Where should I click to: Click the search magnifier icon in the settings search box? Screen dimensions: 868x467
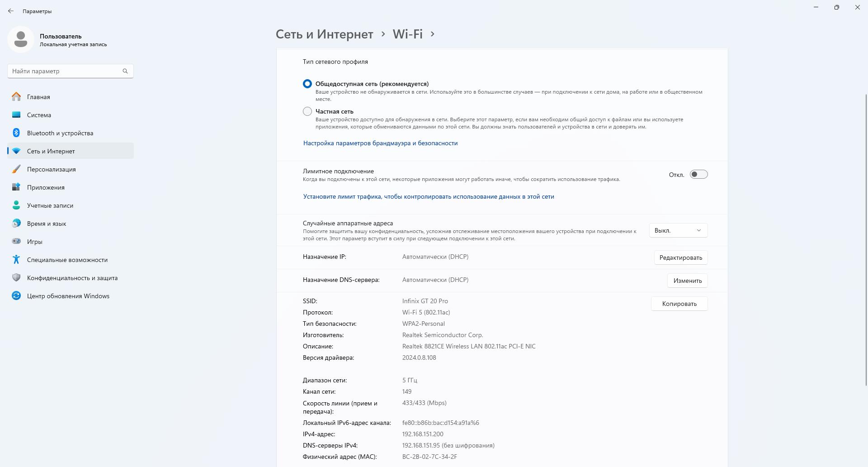pyautogui.click(x=125, y=71)
